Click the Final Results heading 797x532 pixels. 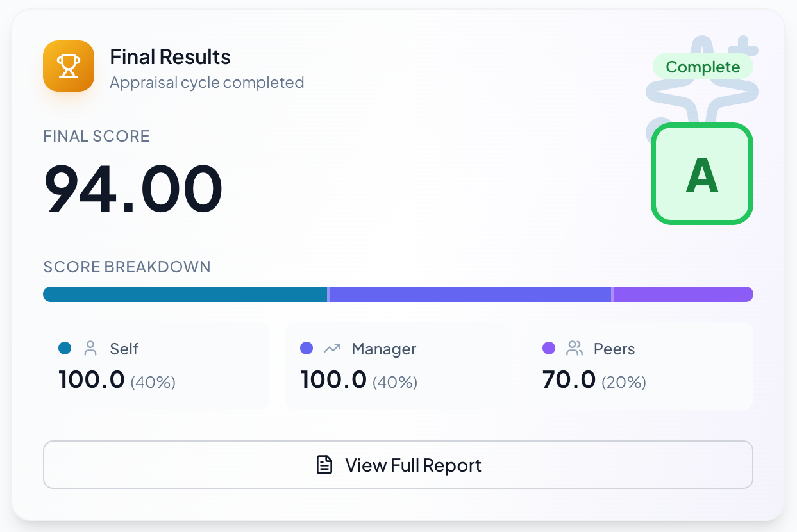pyautogui.click(x=170, y=56)
